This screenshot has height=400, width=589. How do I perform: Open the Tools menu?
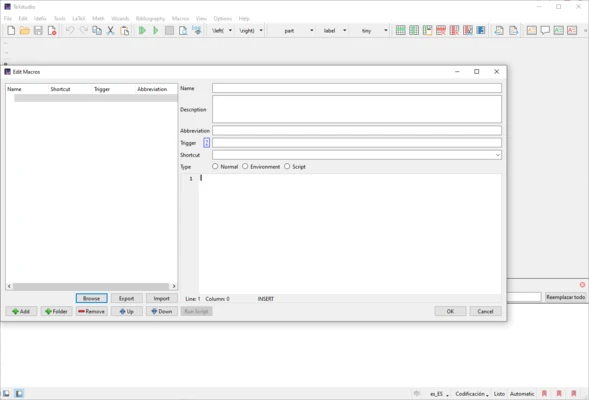point(59,18)
